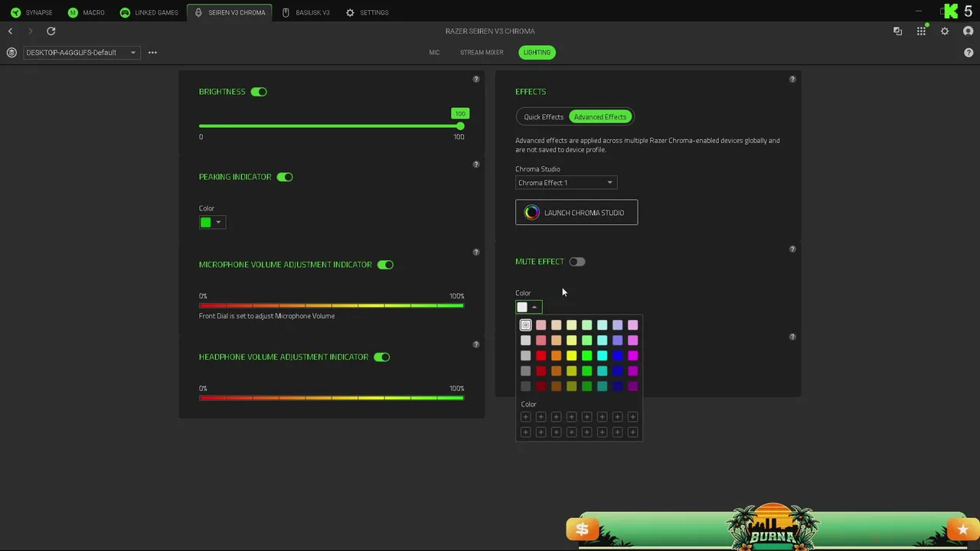Open the apps grid icon in header

pyautogui.click(x=921, y=31)
